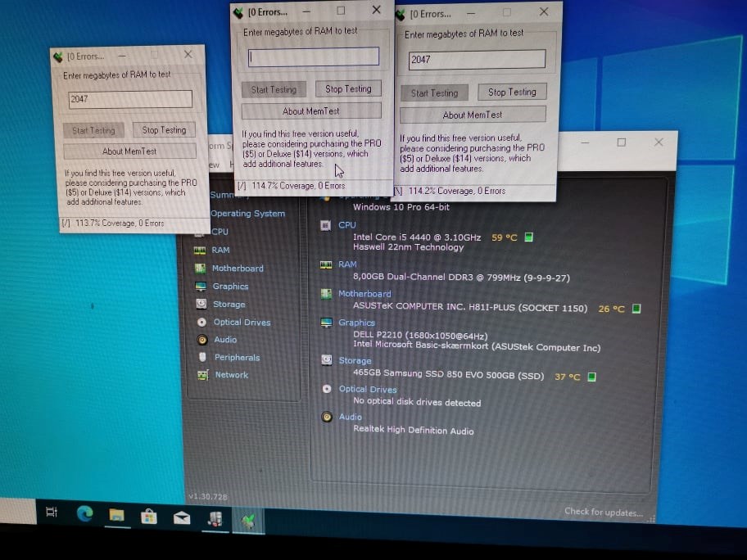The height and width of the screenshot is (560, 747).
Task: Focus the RAM megabytes field in the 113.7% coverage window
Action: click(130, 99)
